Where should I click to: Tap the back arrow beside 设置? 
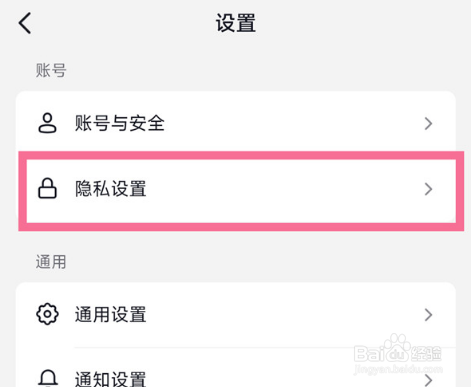(25, 23)
